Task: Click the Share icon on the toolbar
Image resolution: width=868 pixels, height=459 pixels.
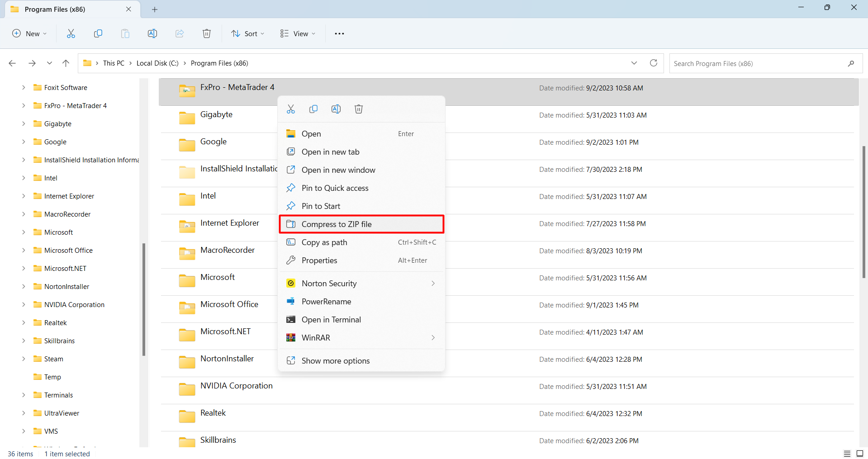Action: (180, 33)
